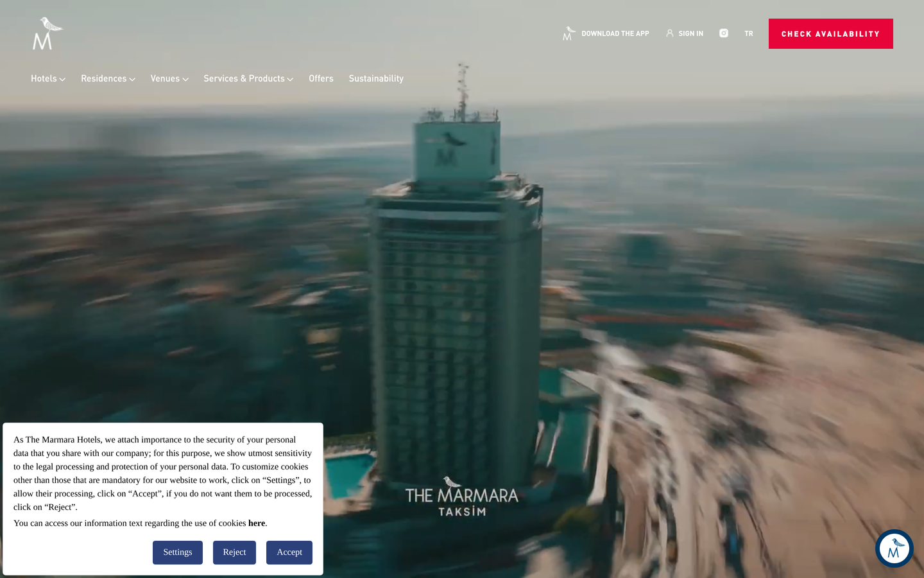
Task: Open cookie Settings
Action: pyautogui.click(x=178, y=552)
